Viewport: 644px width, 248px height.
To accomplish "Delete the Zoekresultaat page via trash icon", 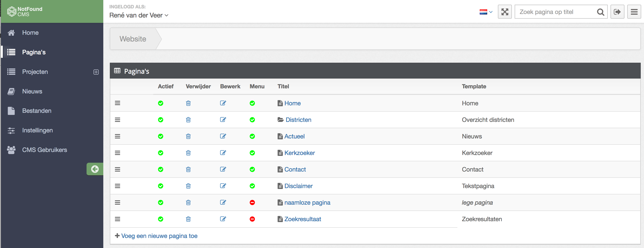I will (x=188, y=219).
